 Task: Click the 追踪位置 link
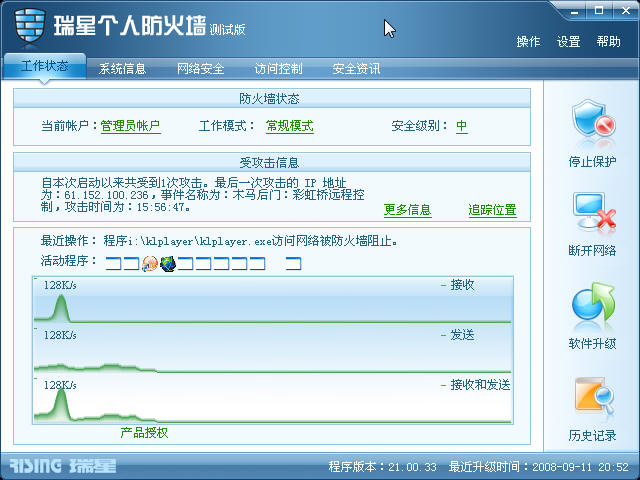click(x=493, y=210)
